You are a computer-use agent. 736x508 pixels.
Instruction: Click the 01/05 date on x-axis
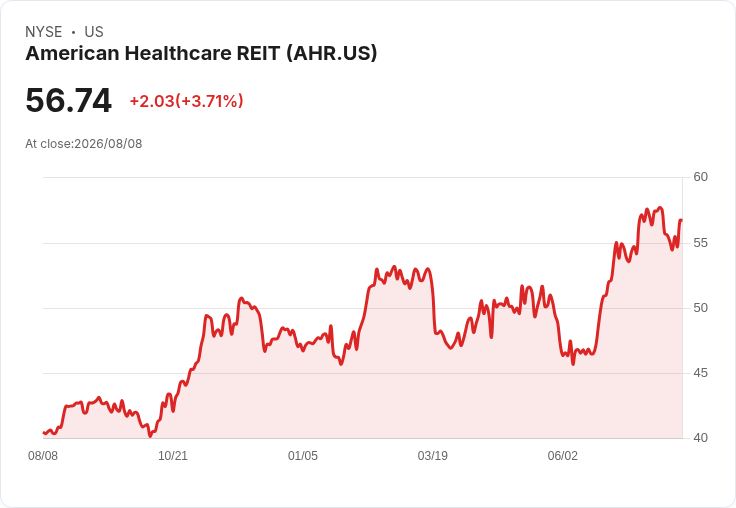[x=303, y=456]
